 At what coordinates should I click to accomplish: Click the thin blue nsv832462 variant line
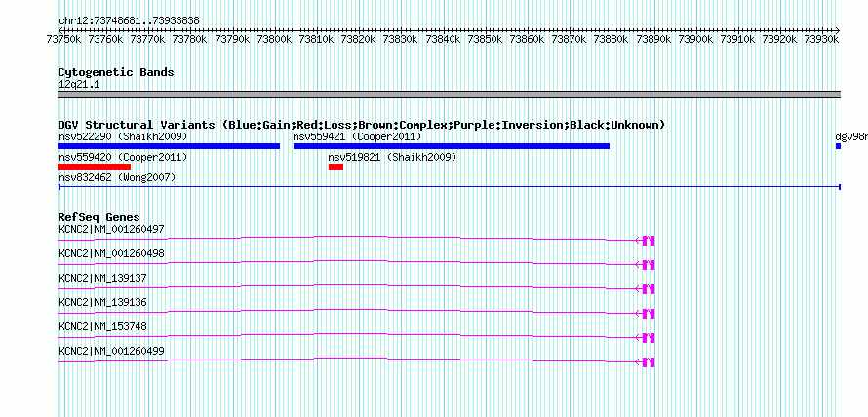pyautogui.click(x=450, y=187)
